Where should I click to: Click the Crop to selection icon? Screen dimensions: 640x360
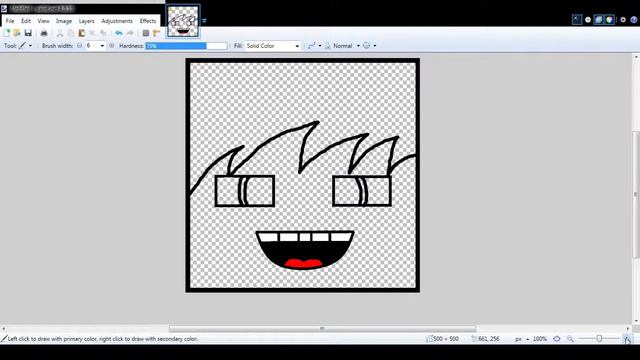(92, 33)
